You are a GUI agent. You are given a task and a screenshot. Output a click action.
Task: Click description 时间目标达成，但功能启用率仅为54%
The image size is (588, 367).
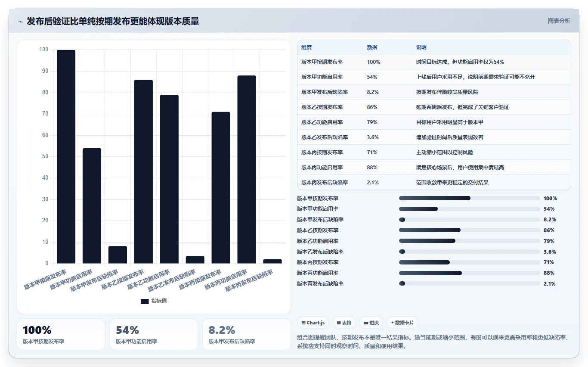(x=460, y=62)
